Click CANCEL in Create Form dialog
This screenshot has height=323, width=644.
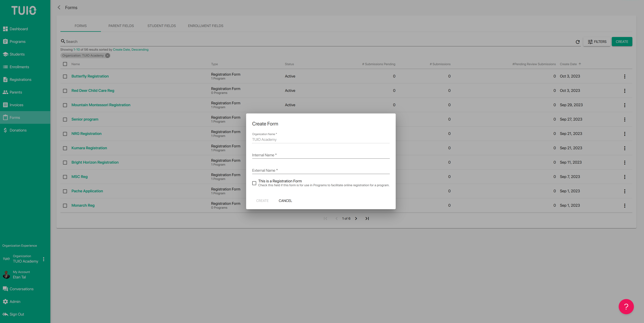pyautogui.click(x=285, y=201)
